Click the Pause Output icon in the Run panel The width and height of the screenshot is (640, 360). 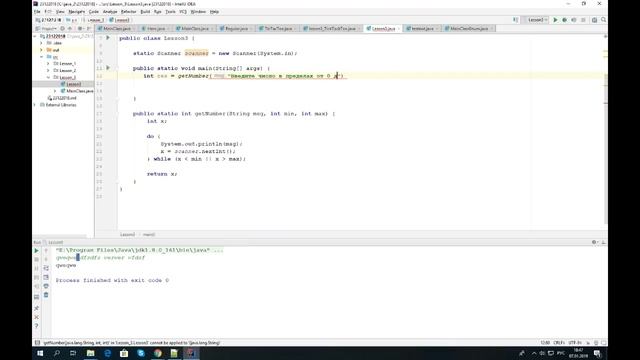click(x=36, y=269)
